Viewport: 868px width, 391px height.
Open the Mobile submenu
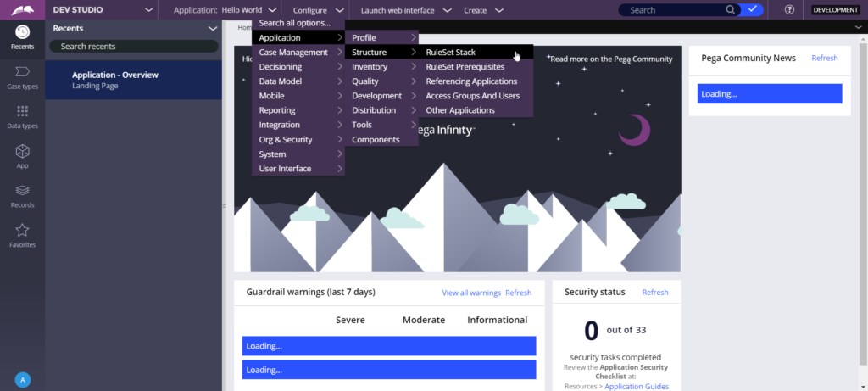click(298, 95)
